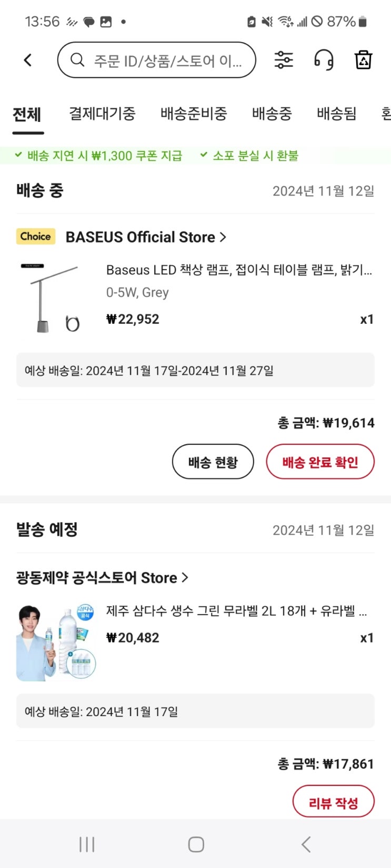Open 광동제약 공식스토어 Store page
The height and width of the screenshot is (868, 391).
102,578
